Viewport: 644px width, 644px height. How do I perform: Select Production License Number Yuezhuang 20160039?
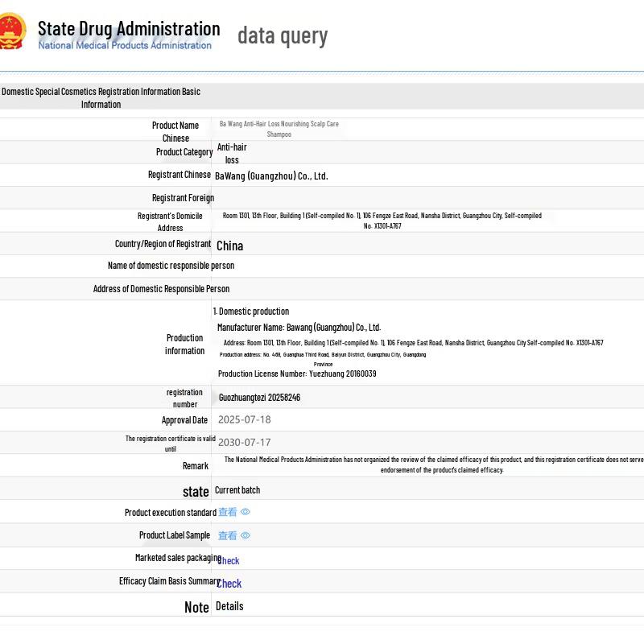297,374
